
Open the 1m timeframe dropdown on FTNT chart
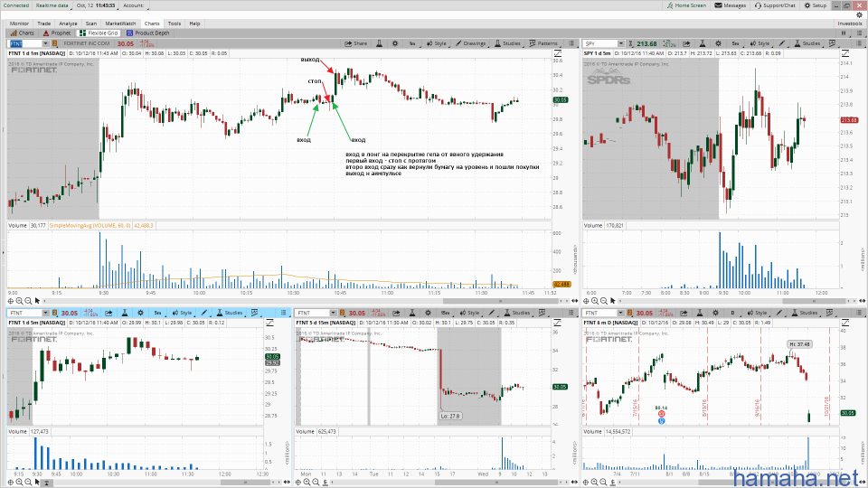tap(412, 43)
